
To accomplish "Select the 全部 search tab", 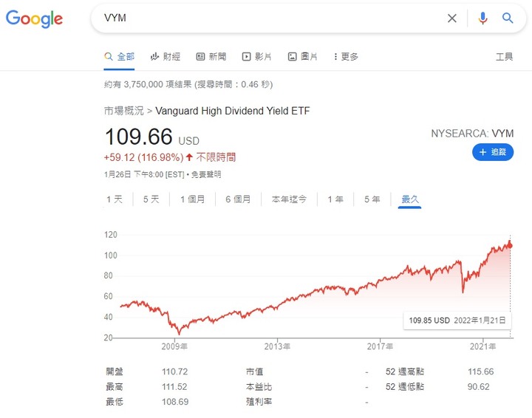I will coord(120,57).
